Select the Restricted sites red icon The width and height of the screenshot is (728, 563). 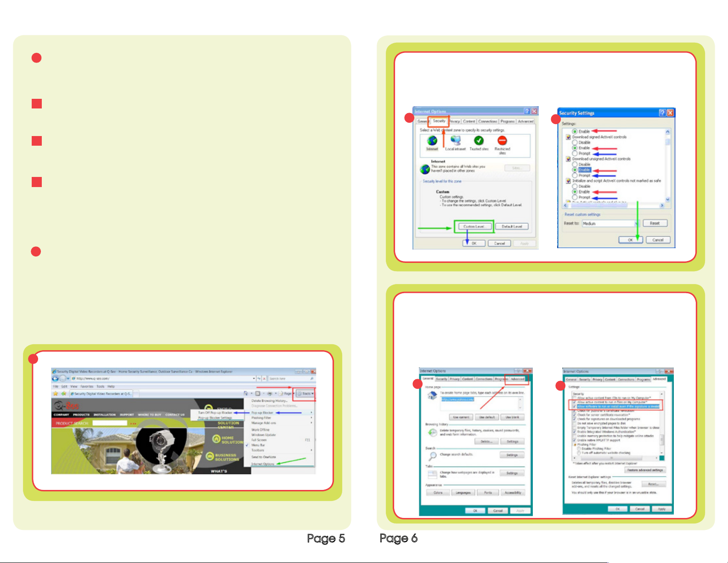coord(502,141)
